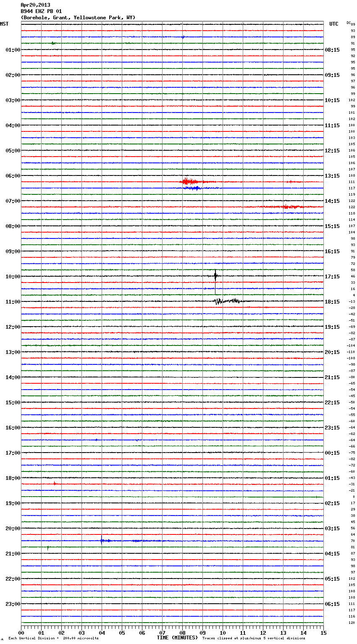
Task: Click minute label 00 on the bottom axis
Action: (x=21, y=633)
